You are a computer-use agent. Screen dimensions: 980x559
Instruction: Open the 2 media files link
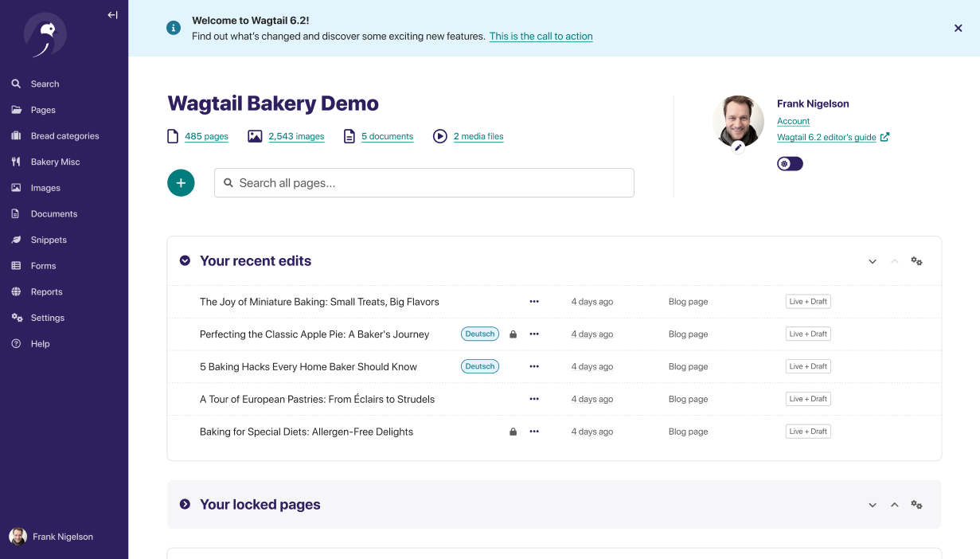tap(478, 136)
